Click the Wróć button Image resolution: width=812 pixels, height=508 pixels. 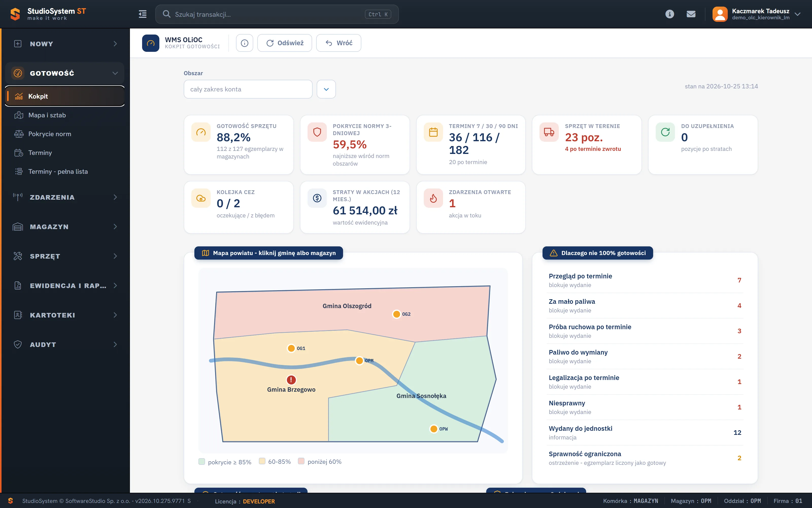pyautogui.click(x=339, y=43)
